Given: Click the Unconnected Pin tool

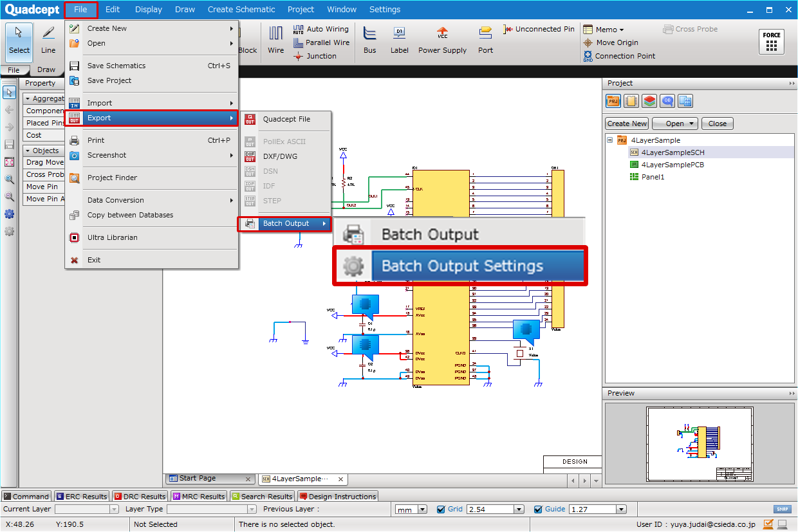Looking at the screenshot, I should (539, 29).
